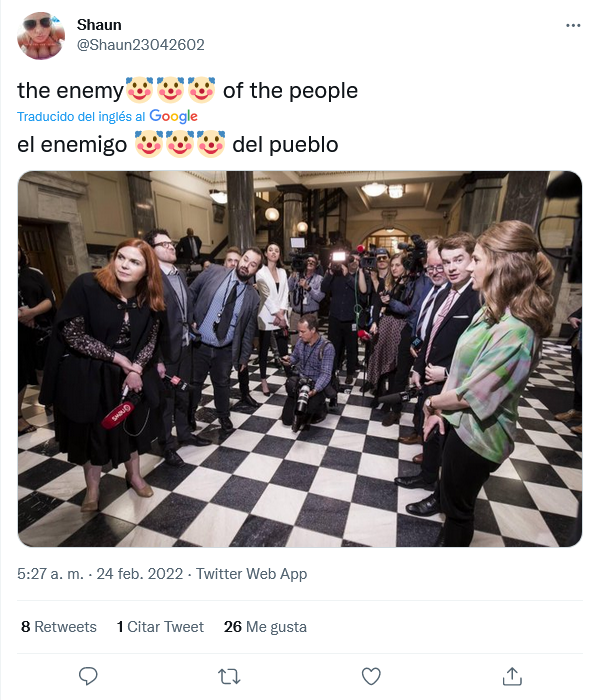Click the reply speech bubble icon

88,676
